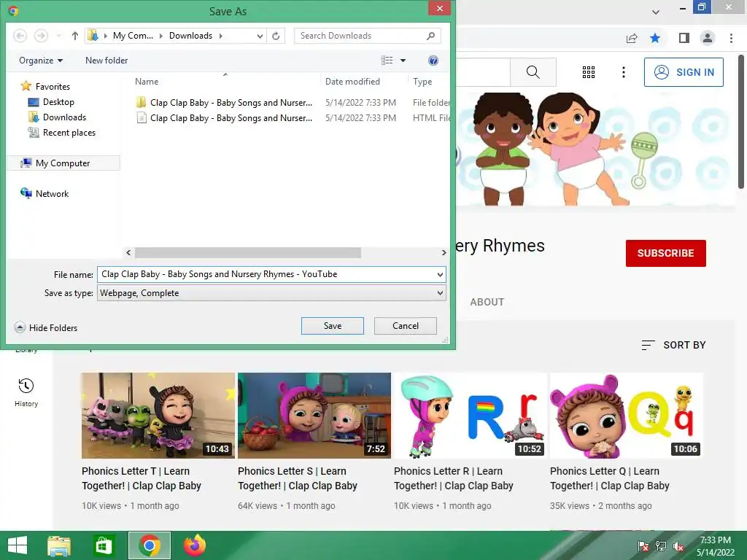This screenshot has height=560, width=747.
Task: Click the Cancel button
Action: click(x=406, y=326)
